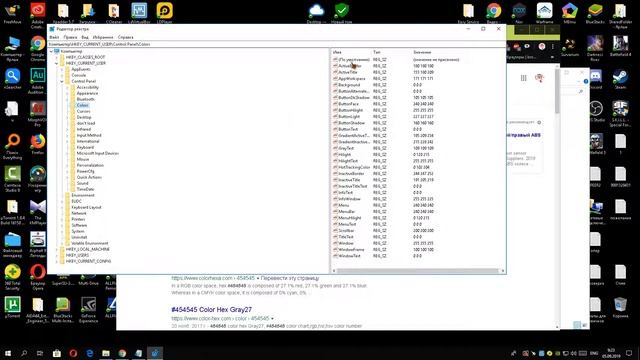Open the Избранное menu
Viewport: 640px width, 360px height.
coord(103,37)
